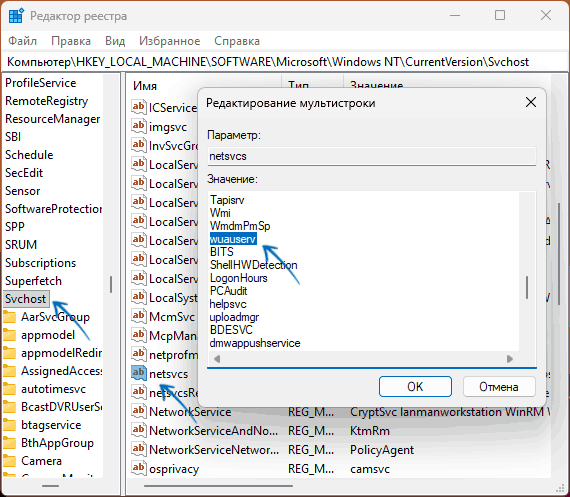Click the appmodel folder icon
Viewport: 570px width, 497px height.
tap(10, 335)
